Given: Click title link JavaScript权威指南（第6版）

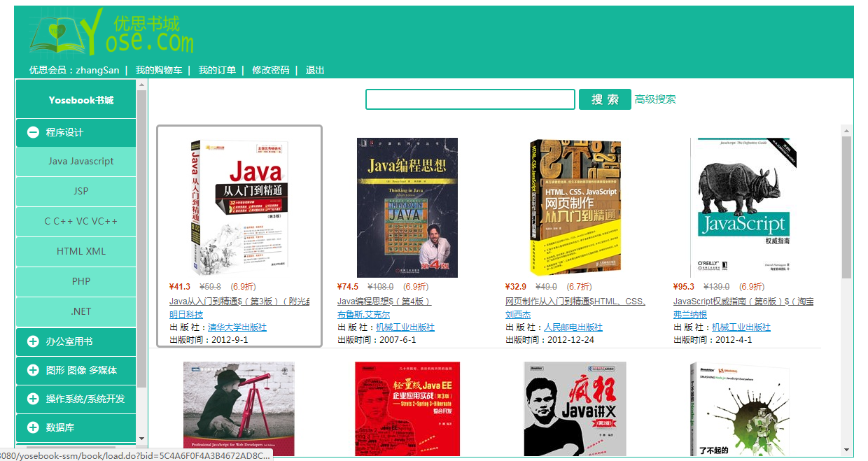Looking at the screenshot, I should tap(743, 302).
